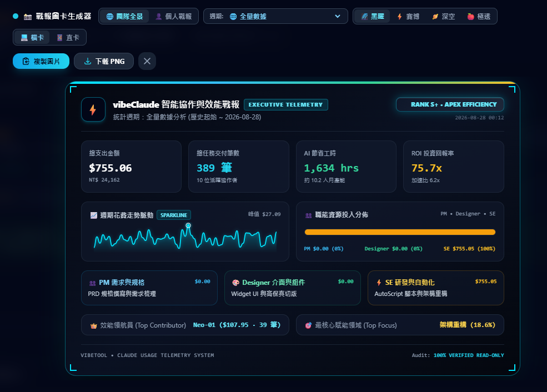Image resolution: width=547 pixels, height=392 pixels.
Task: Click the SPARKLINE badge
Action: point(174,215)
